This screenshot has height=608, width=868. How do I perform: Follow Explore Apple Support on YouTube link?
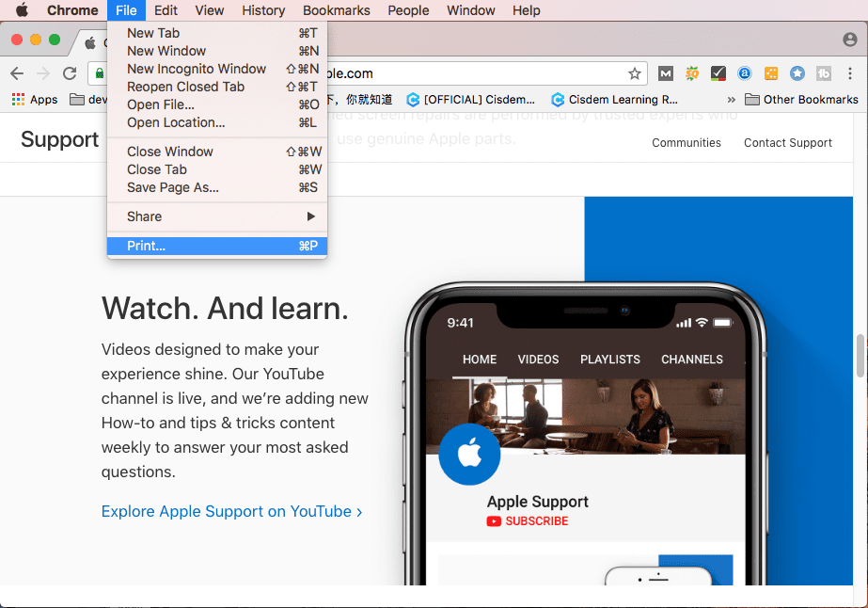tap(232, 511)
